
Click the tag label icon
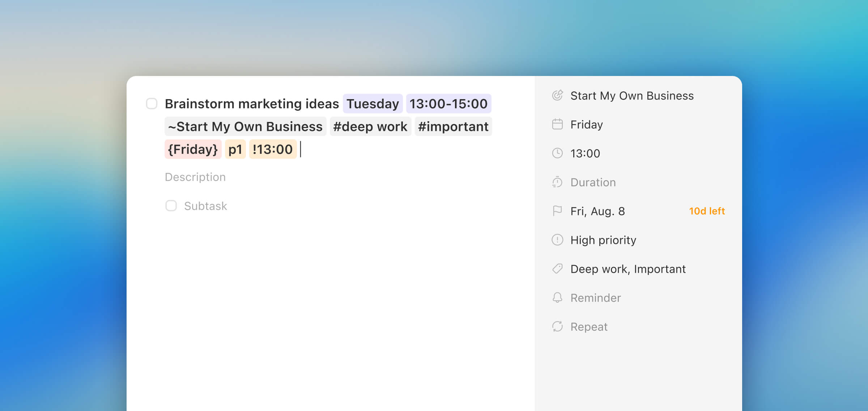[x=557, y=269]
